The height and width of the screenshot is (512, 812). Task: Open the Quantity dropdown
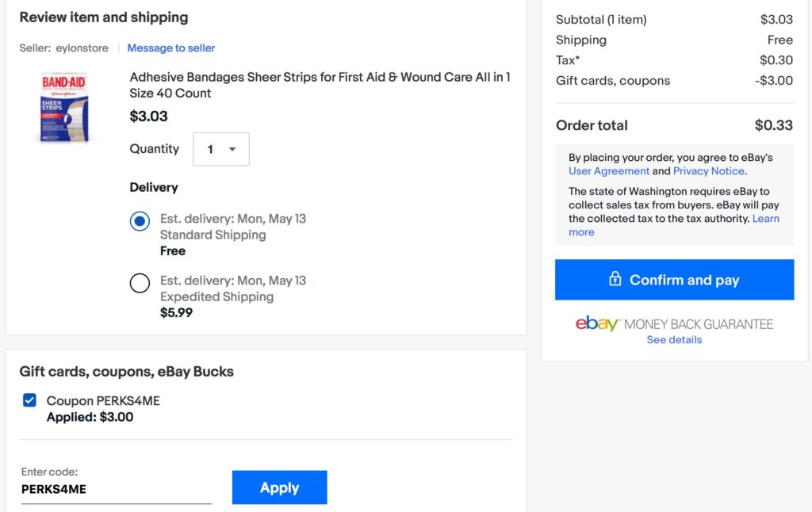click(x=221, y=149)
